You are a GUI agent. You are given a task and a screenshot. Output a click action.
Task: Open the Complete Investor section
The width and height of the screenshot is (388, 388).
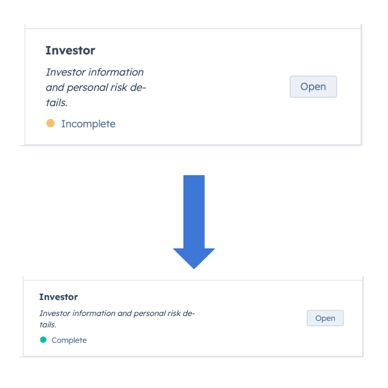point(325,318)
